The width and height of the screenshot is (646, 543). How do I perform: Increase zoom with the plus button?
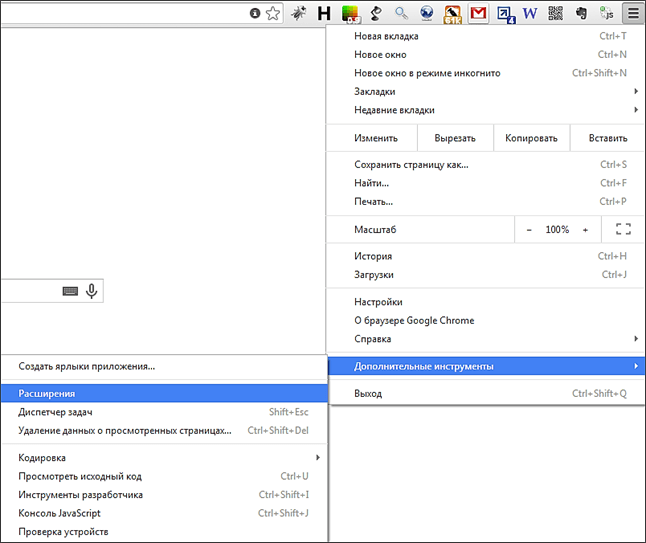tap(585, 229)
